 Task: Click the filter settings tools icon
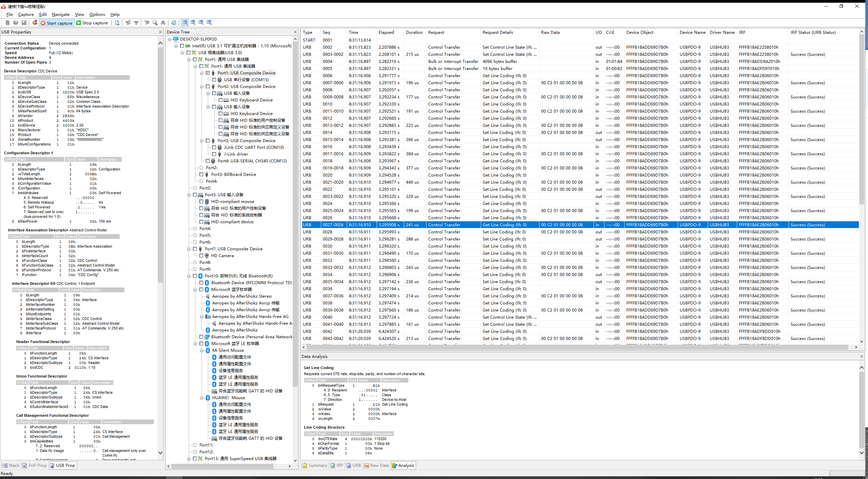point(128,23)
